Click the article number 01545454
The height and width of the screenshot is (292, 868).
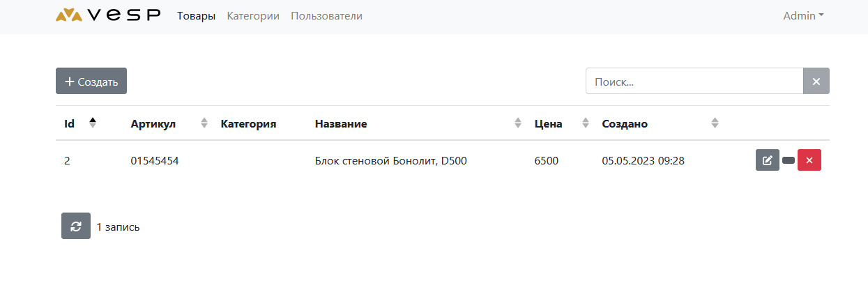click(155, 160)
